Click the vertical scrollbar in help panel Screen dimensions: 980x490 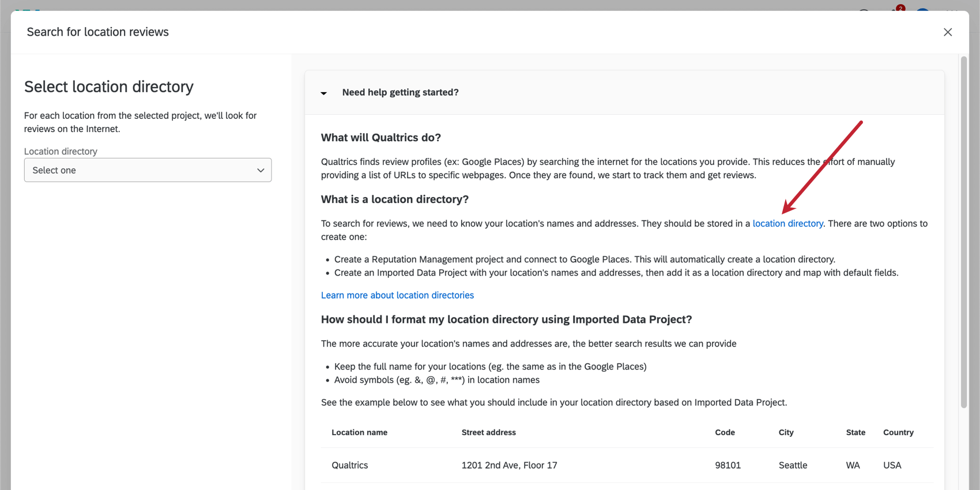(963, 231)
